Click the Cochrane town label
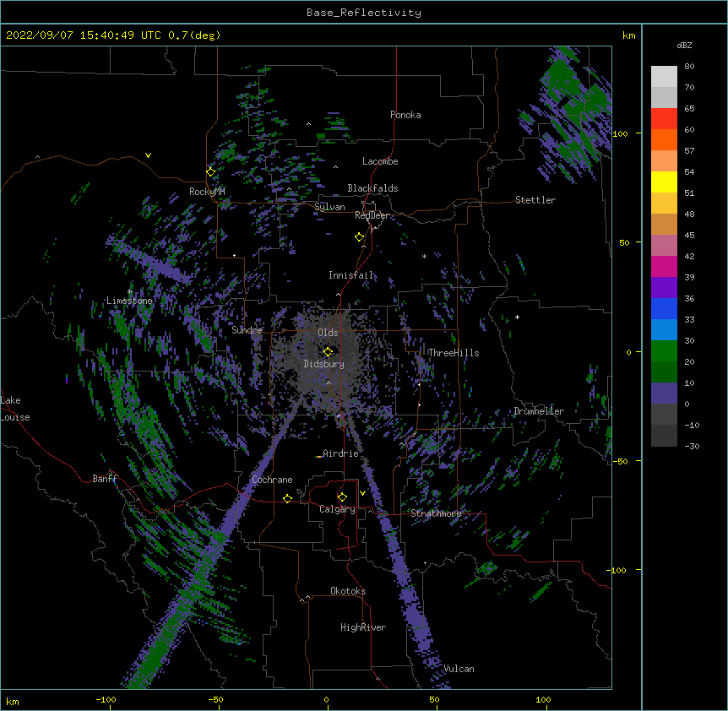The image size is (728, 711). [272, 480]
